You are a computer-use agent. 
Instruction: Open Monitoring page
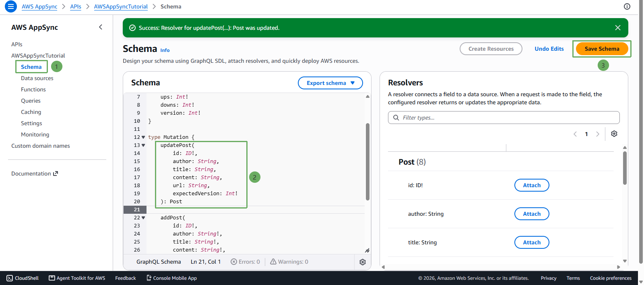(x=35, y=134)
